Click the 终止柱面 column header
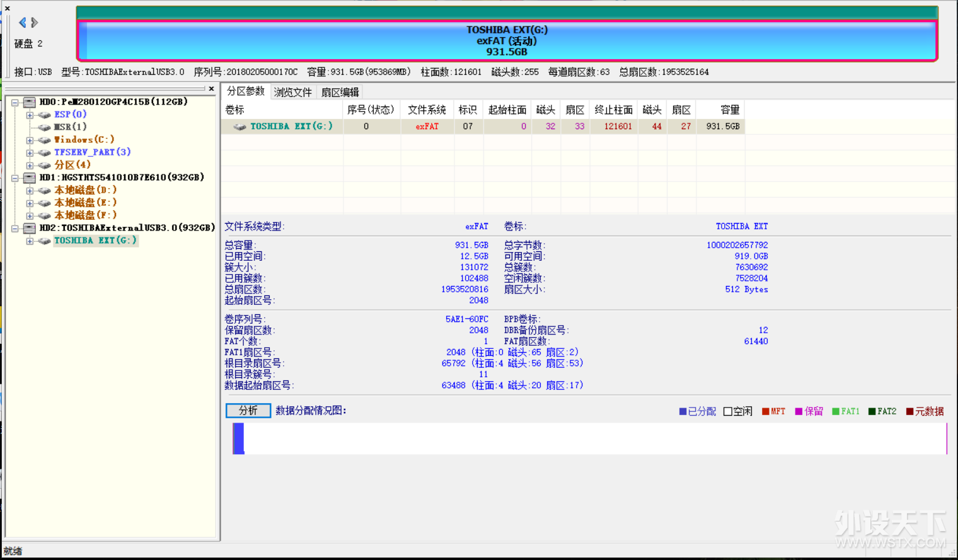The image size is (958, 560). tap(614, 110)
